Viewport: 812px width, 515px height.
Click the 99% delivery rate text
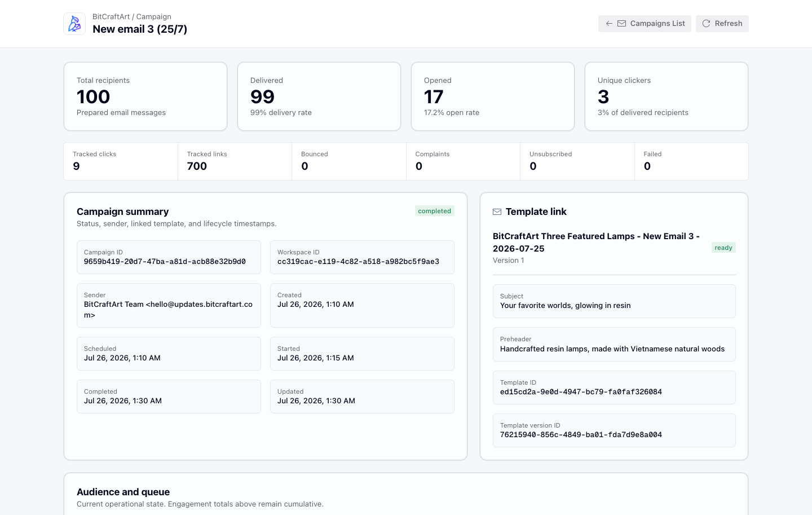point(281,113)
